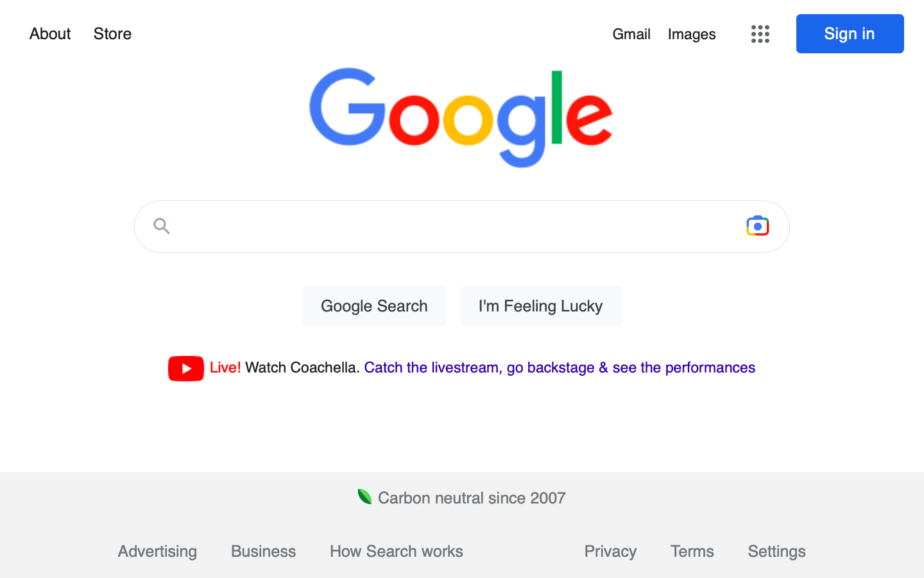Viewport: 924px width, 578px height.
Task: Click the green leaf icon
Action: pyautogui.click(x=364, y=496)
